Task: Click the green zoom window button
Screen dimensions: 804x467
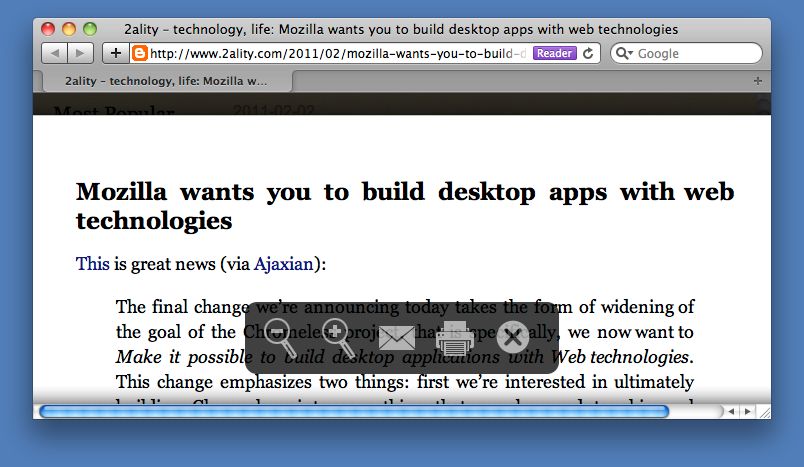Action: 90,29
